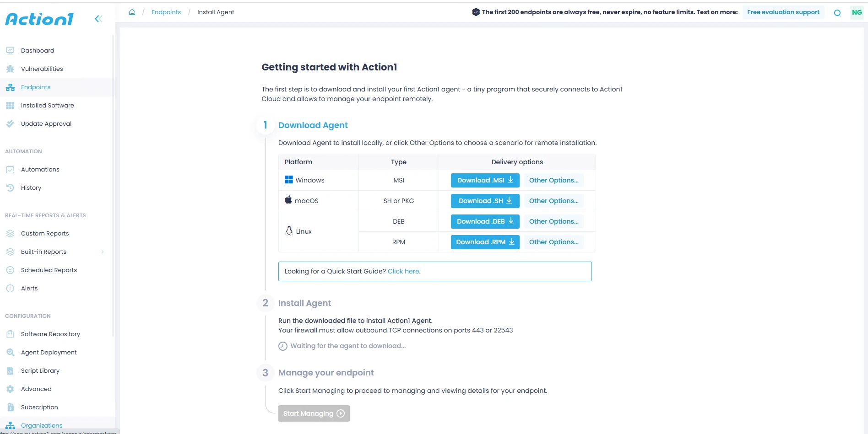Click the Endpoints network icon
Viewport: 868px width, 434px height.
click(x=10, y=87)
